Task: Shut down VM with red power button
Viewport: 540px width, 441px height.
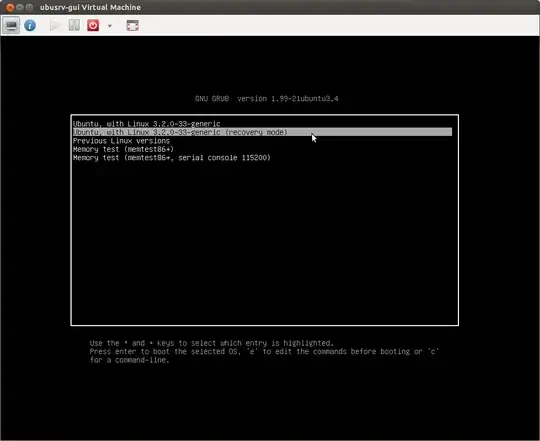Action: tap(93, 25)
